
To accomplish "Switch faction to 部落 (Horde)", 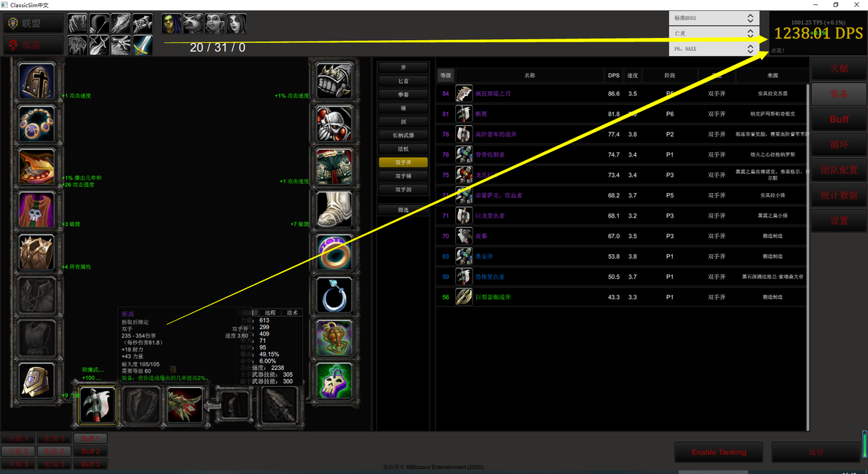I will 33,45.
